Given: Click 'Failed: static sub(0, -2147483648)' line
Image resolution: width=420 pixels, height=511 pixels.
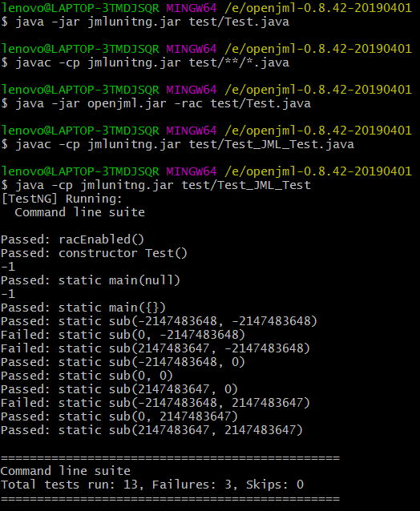Looking at the screenshot, I should (x=123, y=335).
